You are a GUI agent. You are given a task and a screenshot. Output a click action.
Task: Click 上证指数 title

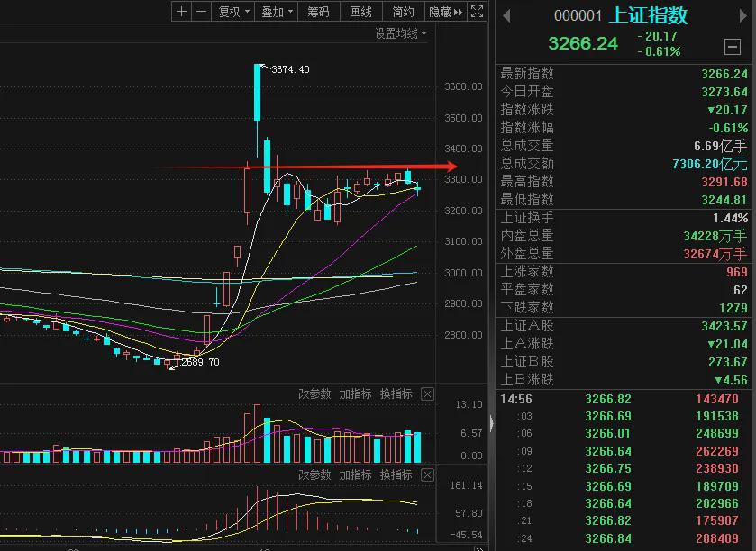[x=648, y=15]
